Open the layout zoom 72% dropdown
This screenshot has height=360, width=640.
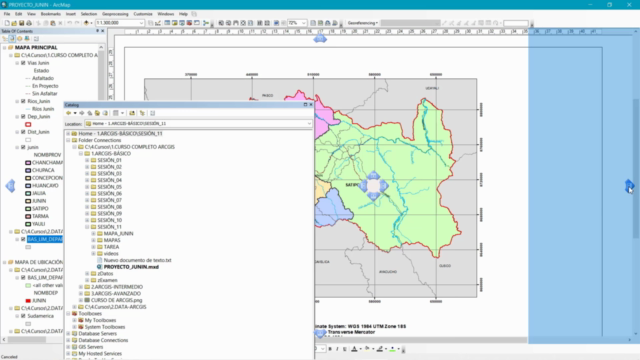303,23
